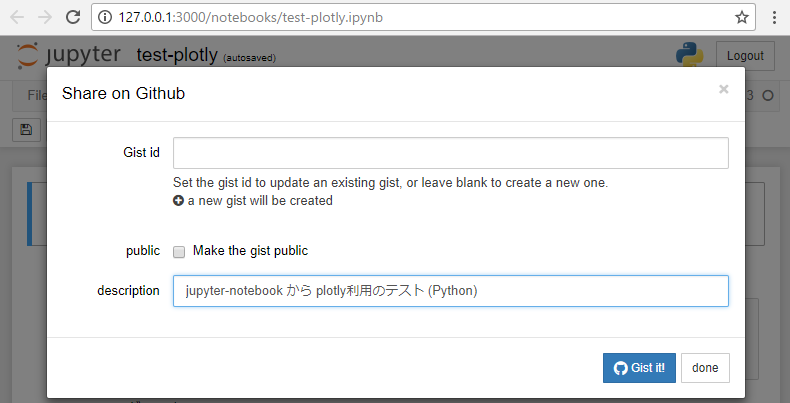Focus the Gist id text field
The height and width of the screenshot is (403, 790).
pos(450,153)
